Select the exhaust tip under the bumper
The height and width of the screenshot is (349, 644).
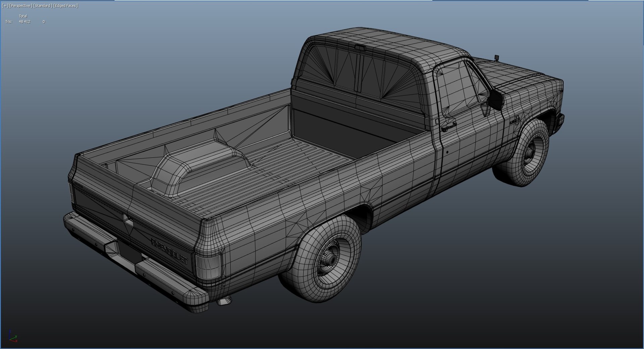coord(224,300)
